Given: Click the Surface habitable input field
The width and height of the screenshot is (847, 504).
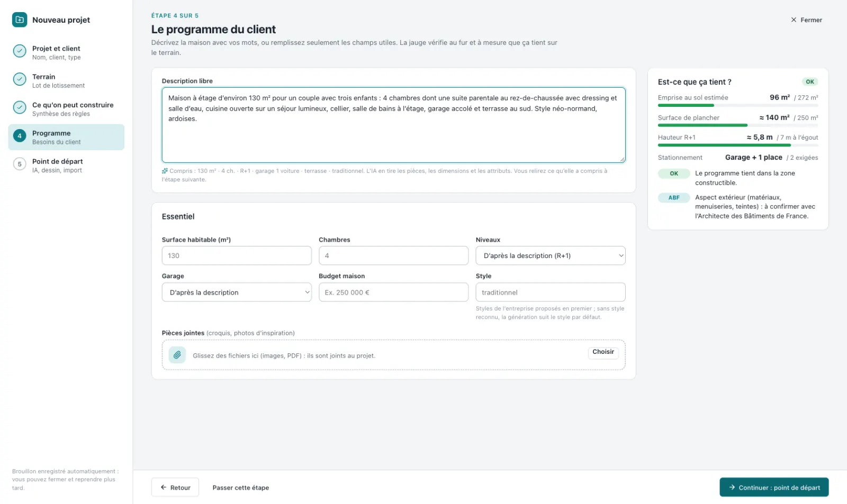Looking at the screenshot, I should pyautogui.click(x=237, y=255).
